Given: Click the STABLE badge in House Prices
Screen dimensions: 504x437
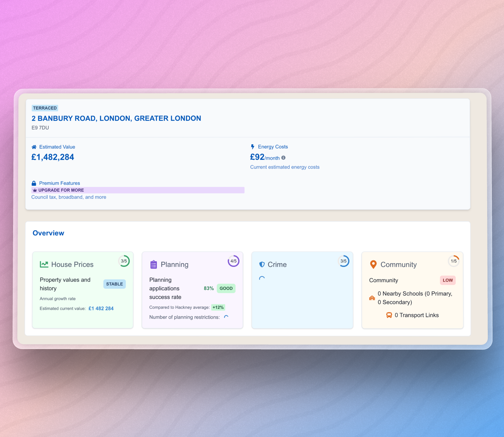Looking at the screenshot, I should point(114,284).
